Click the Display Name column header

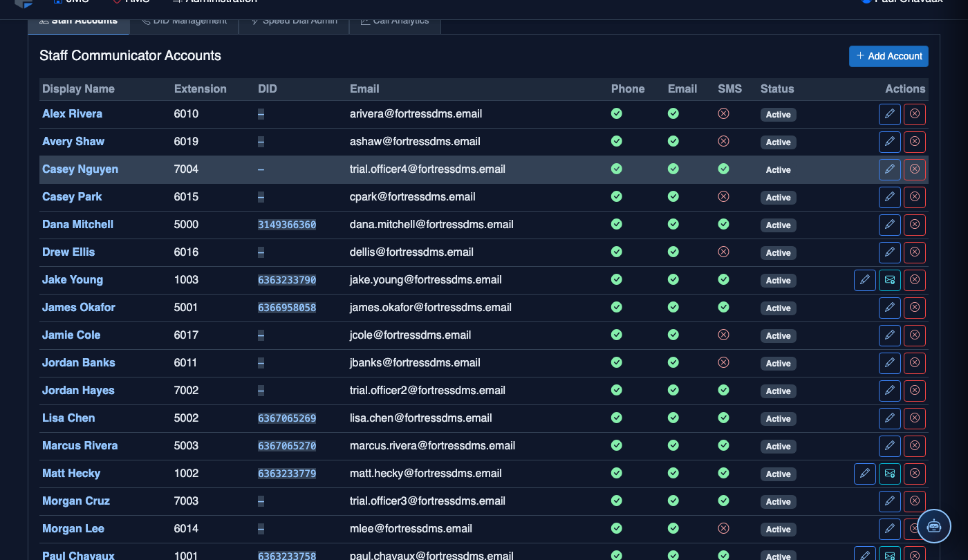tap(78, 88)
